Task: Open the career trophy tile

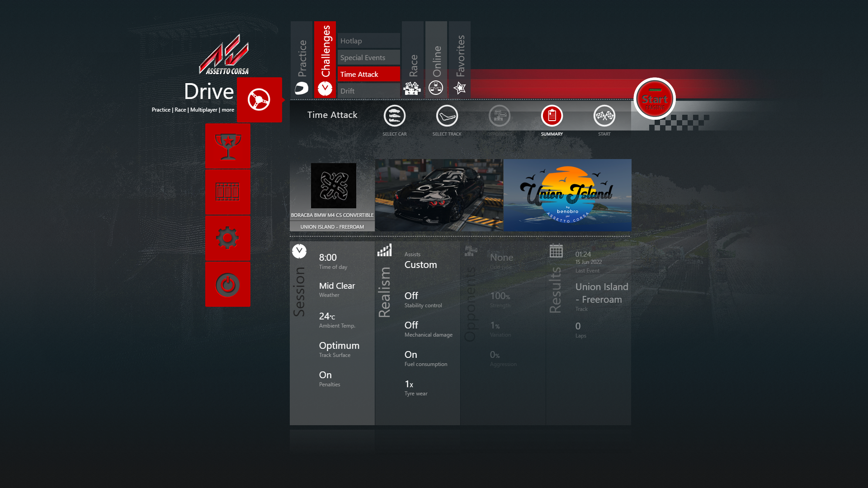Action: [x=227, y=146]
